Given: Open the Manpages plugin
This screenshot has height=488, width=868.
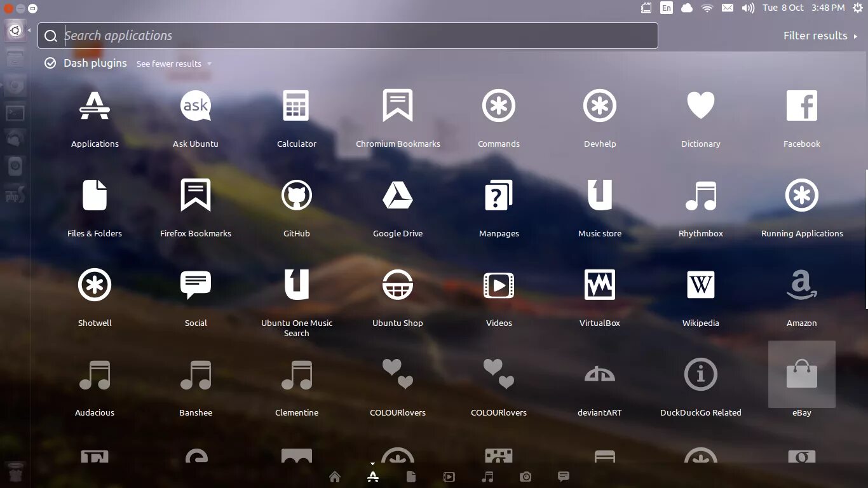Looking at the screenshot, I should click(499, 195).
